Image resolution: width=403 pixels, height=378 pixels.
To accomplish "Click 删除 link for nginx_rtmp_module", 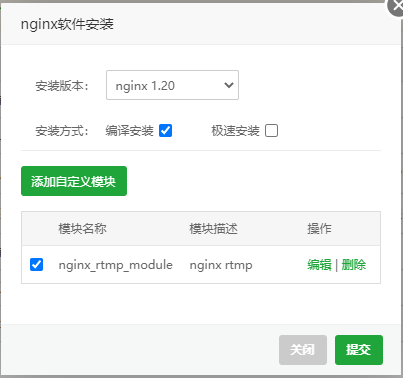I will tap(354, 265).
